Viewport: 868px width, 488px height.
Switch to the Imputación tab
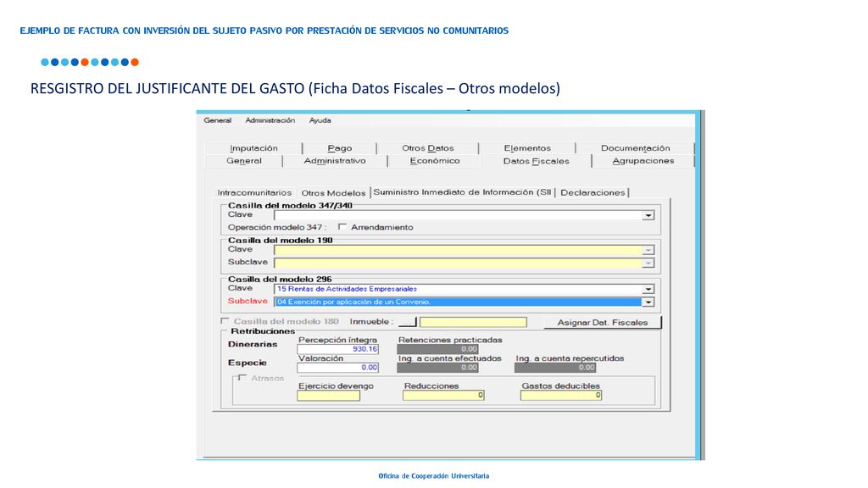point(253,147)
